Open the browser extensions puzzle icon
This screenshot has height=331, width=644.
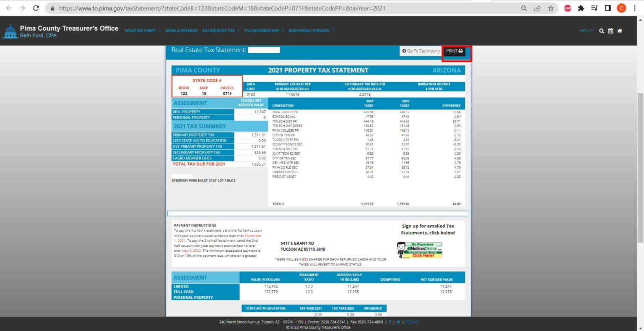tap(581, 8)
